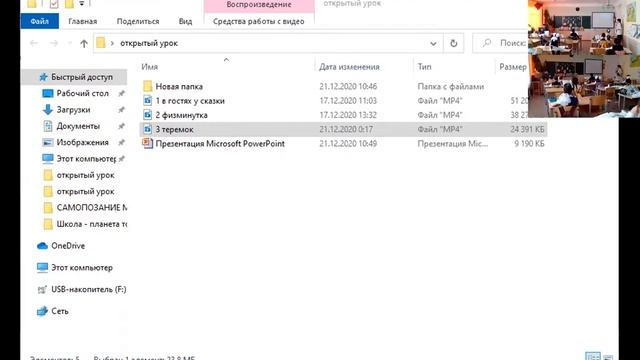Go back with the left arrow button
The width and height of the screenshot is (640, 360).
coord(34,43)
